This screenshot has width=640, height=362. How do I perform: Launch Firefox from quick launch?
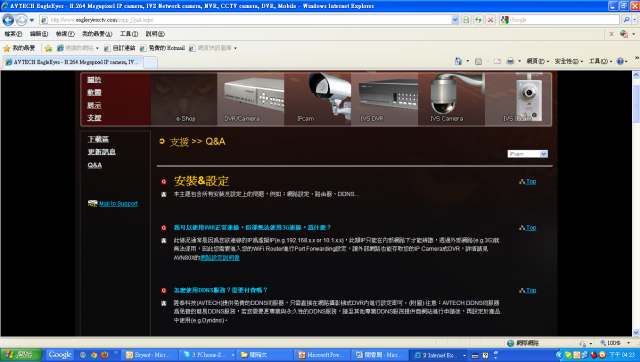click(105, 355)
